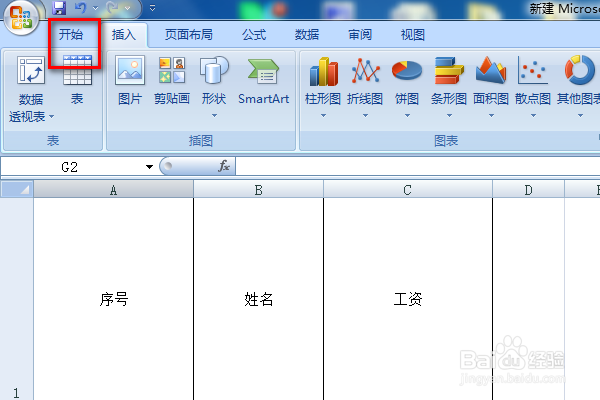Click the Redo arrow icon
600x400 pixels.
112,8
